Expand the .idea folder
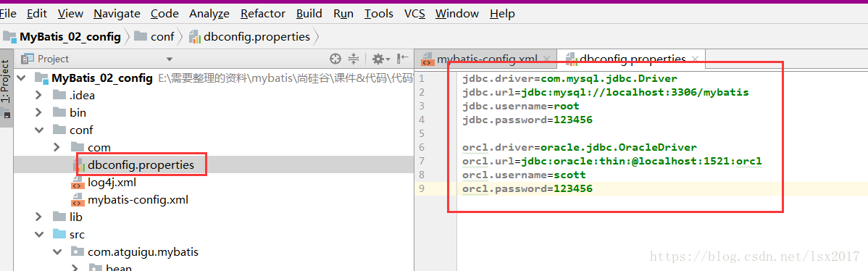The height and width of the screenshot is (271, 868). pyautogui.click(x=38, y=95)
